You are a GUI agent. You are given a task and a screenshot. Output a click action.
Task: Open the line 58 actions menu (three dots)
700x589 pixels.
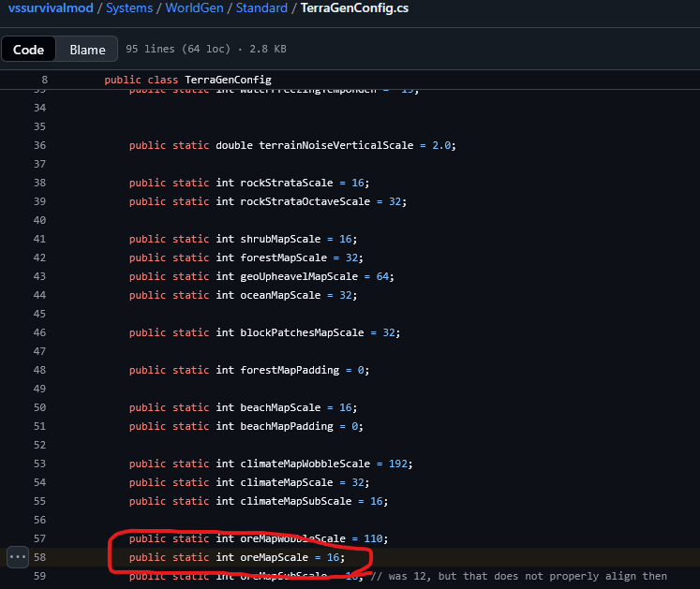tap(18, 557)
